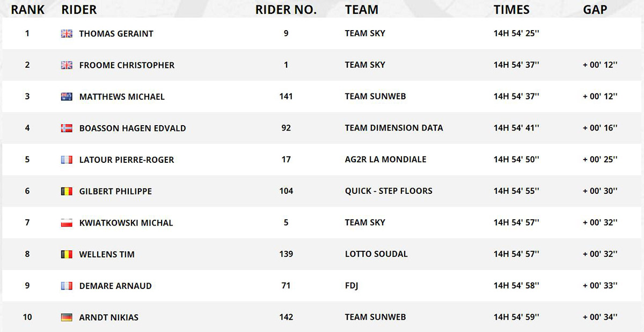Click the French flag beside Demare Arnaud
This screenshot has width=644, height=332.
click(67, 286)
